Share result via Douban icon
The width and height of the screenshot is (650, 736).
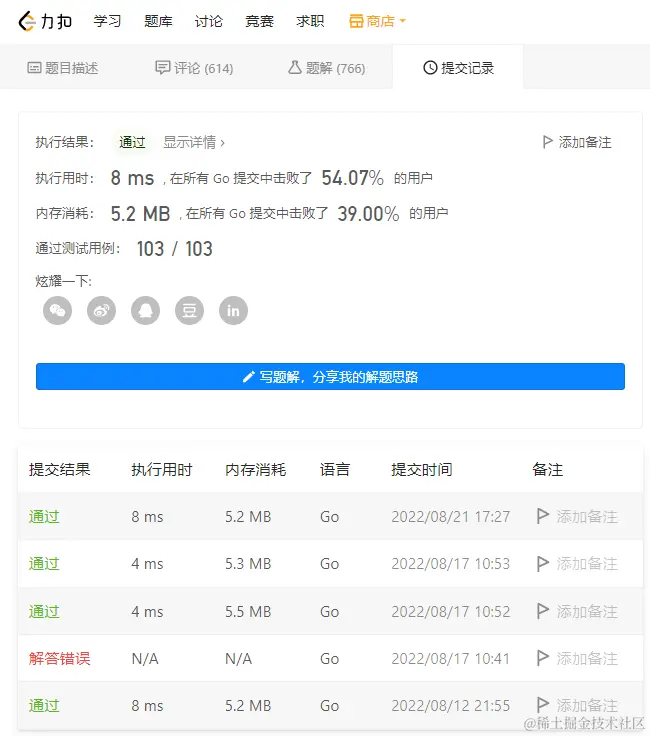click(x=190, y=311)
